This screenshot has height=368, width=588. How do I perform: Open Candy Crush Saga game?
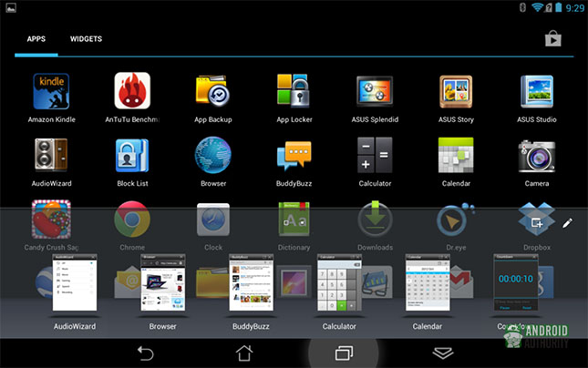coord(51,220)
